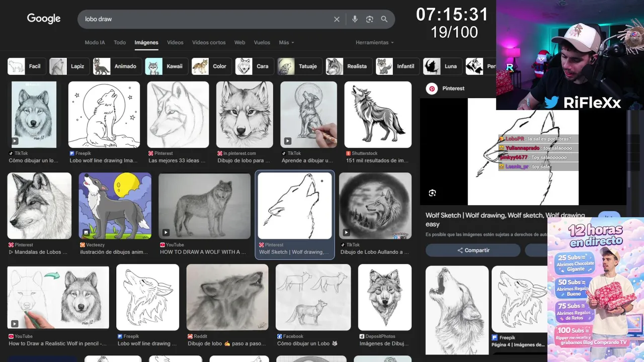Select the Infantil filter chip
This screenshot has width=644, height=362.
pyautogui.click(x=397, y=66)
